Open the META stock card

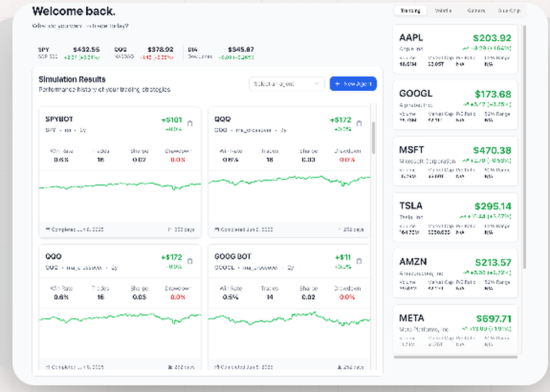tap(455, 329)
